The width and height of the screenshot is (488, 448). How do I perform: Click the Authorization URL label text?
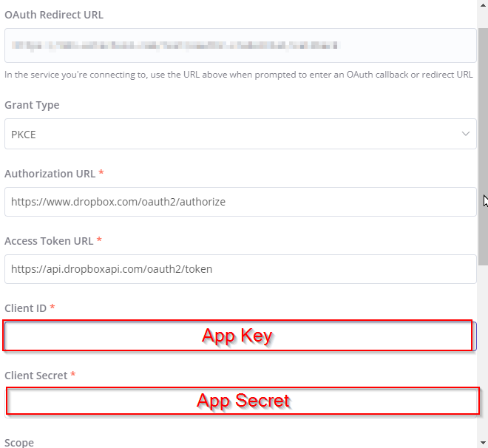[50, 174]
